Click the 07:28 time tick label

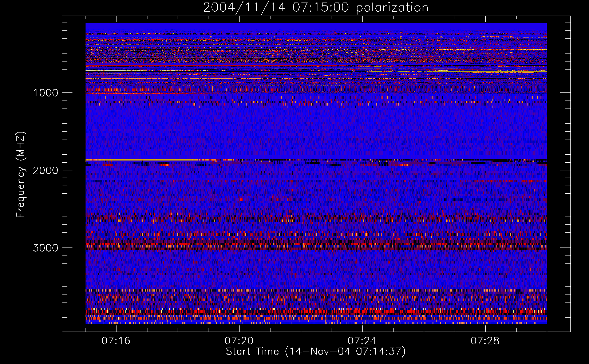485,341
